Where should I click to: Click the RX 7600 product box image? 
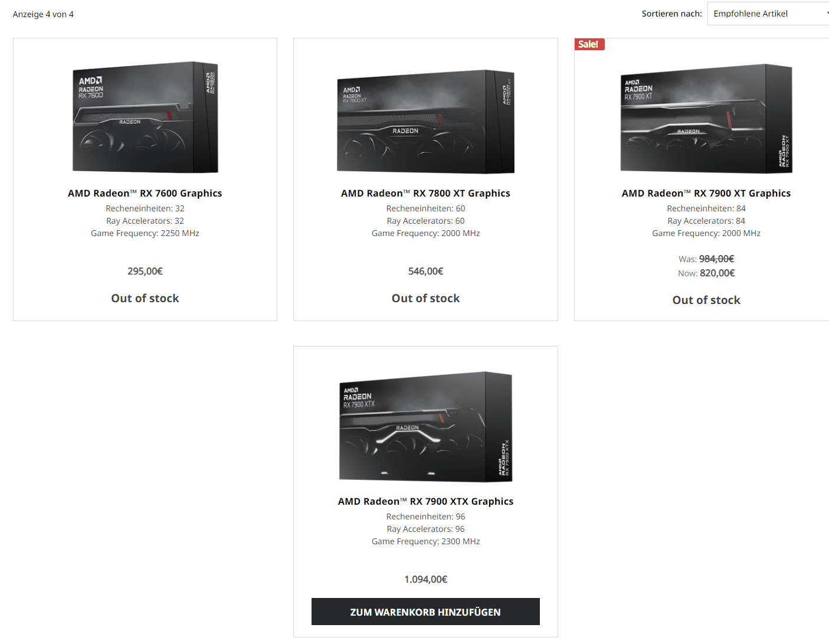pos(145,117)
